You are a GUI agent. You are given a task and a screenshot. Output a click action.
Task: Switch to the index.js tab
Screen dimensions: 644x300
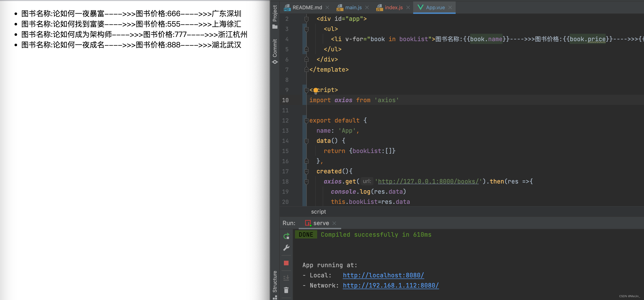394,8
